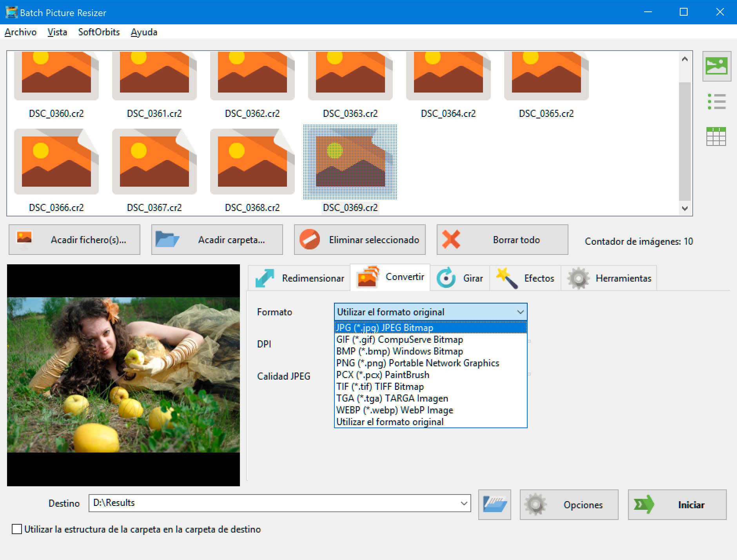Switch to table details view icon
Image resolution: width=737 pixels, height=560 pixels.
pyautogui.click(x=716, y=136)
